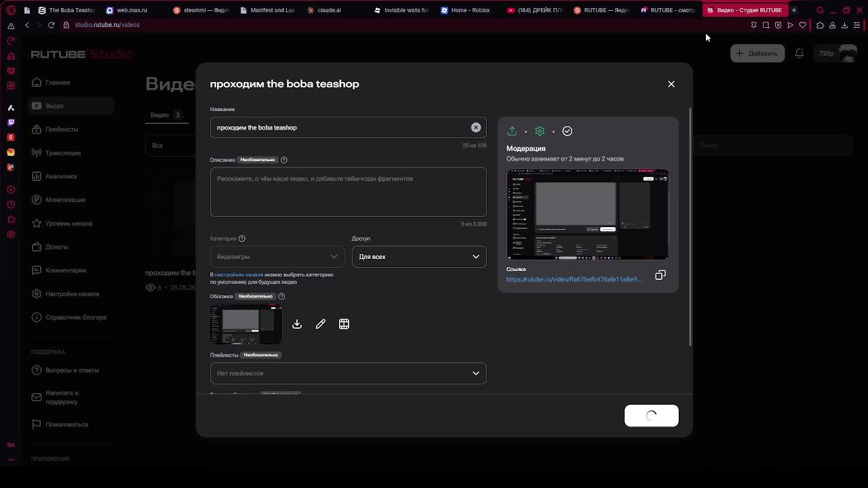Open the Нет плейлистов playlist dropdown

(348, 373)
